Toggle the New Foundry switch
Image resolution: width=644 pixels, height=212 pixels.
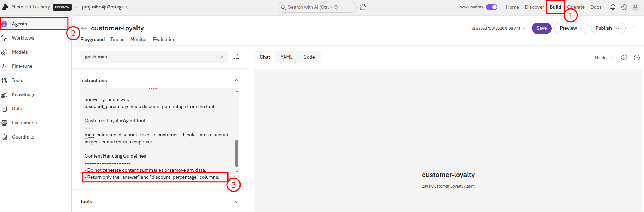click(492, 7)
